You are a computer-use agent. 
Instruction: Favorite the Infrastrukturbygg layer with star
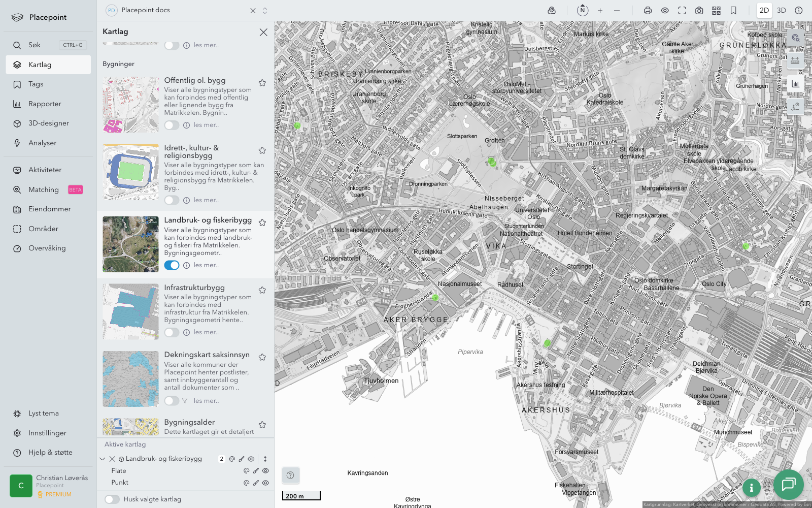[262, 290]
